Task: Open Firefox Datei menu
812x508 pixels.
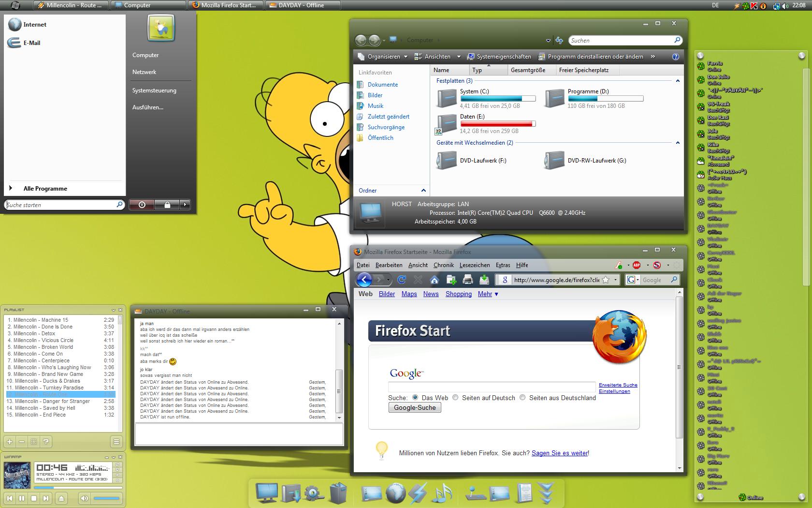Action: click(363, 265)
